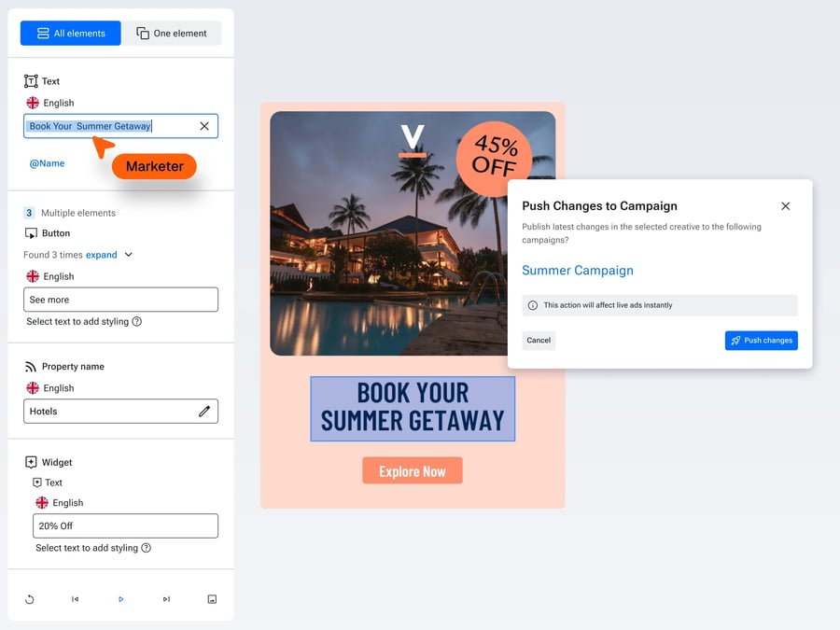Click the See more button text field
Image resolution: width=840 pixels, height=630 pixels.
point(120,300)
